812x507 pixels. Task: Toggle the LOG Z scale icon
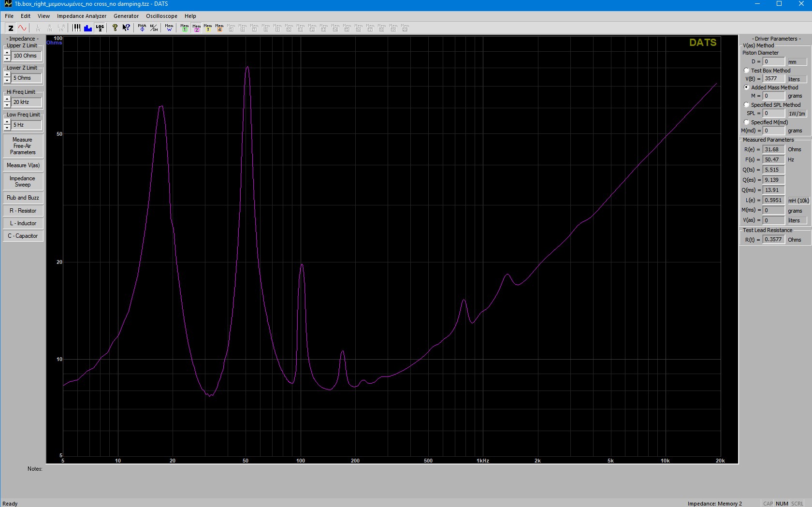coord(100,28)
